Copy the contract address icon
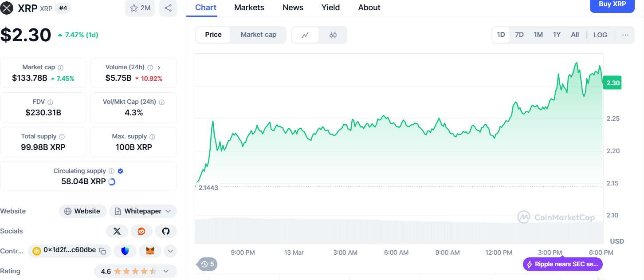 pyautogui.click(x=102, y=251)
